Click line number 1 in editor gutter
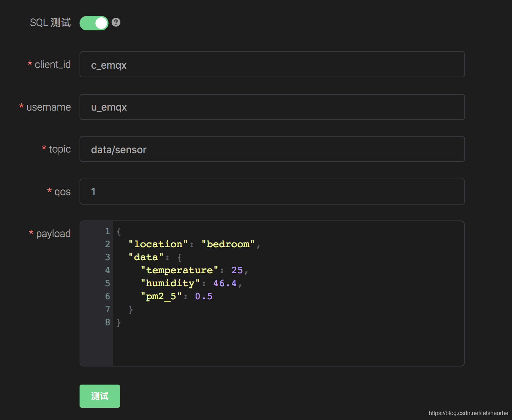Image resolution: width=512 pixels, height=420 pixels. [x=107, y=231]
